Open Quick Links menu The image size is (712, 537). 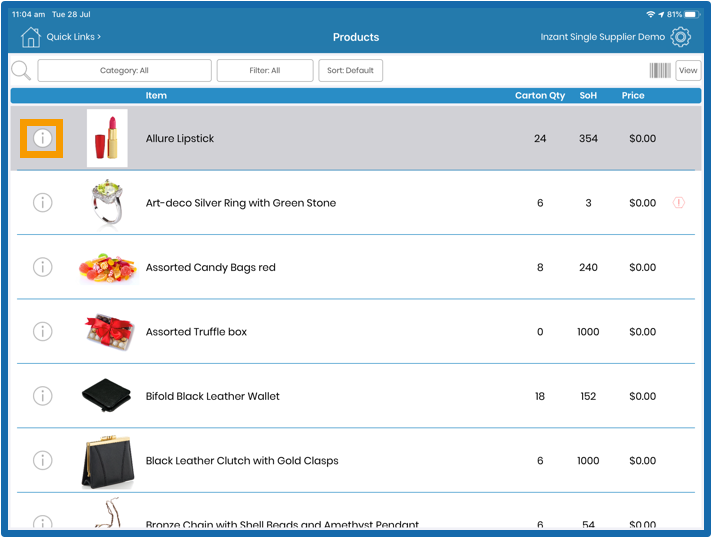pos(74,37)
